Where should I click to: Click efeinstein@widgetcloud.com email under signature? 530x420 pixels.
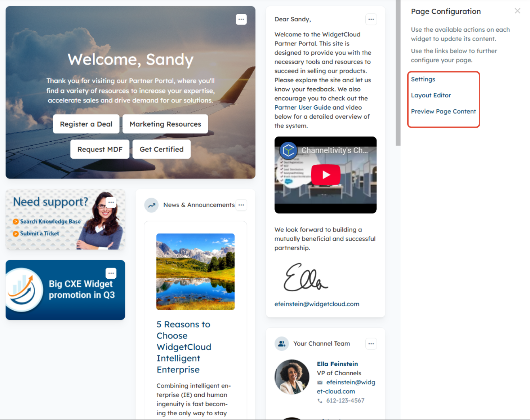(x=317, y=304)
